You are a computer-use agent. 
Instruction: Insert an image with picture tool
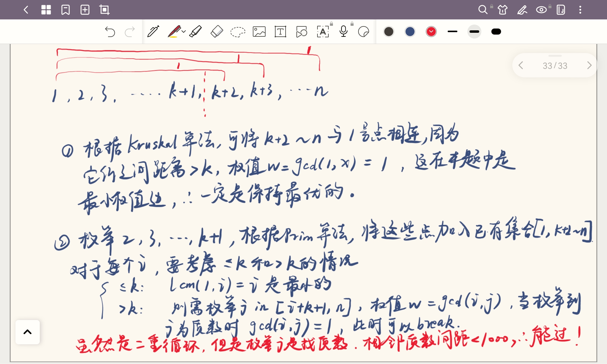[x=259, y=32]
